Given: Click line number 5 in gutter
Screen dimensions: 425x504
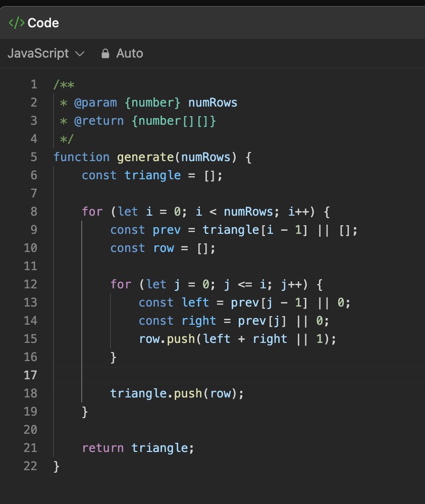Looking at the screenshot, I should (34, 157).
